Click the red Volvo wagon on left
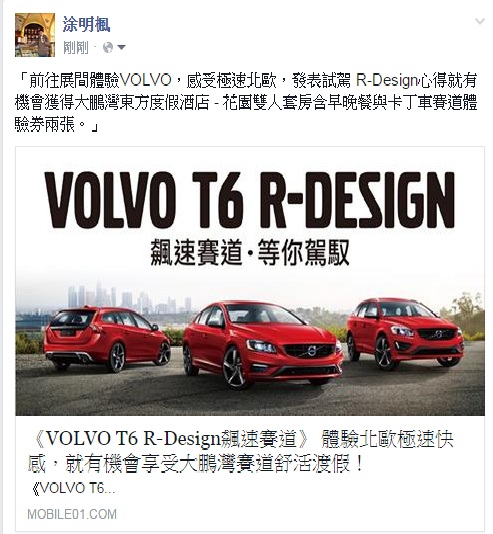Image resolution: width=493 pixels, height=534 pixels. 107,339
